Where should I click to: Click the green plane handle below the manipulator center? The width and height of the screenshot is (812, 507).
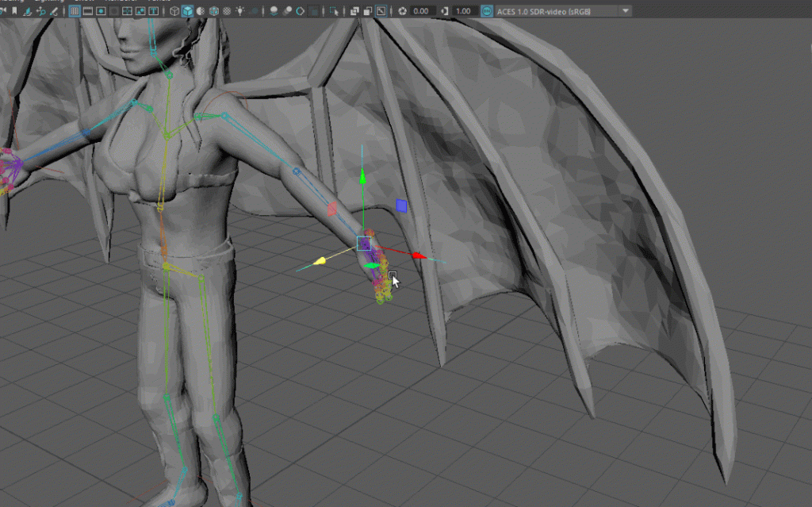372,266
